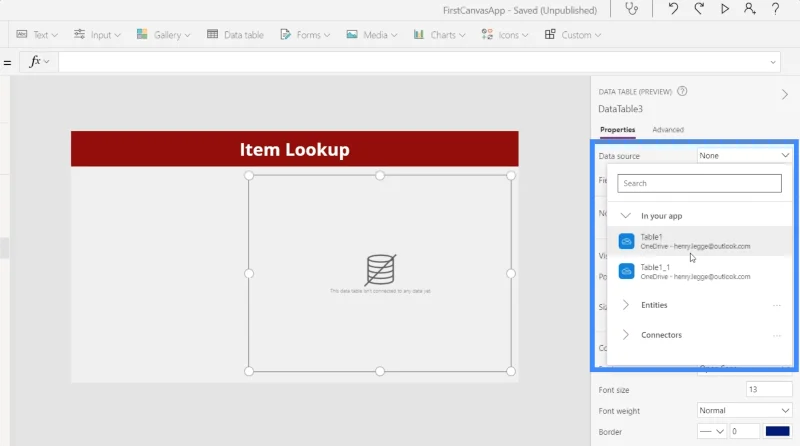Switch to the Advanced tab
The width and height of the screenshot is (800, 446).
[668, 130]
